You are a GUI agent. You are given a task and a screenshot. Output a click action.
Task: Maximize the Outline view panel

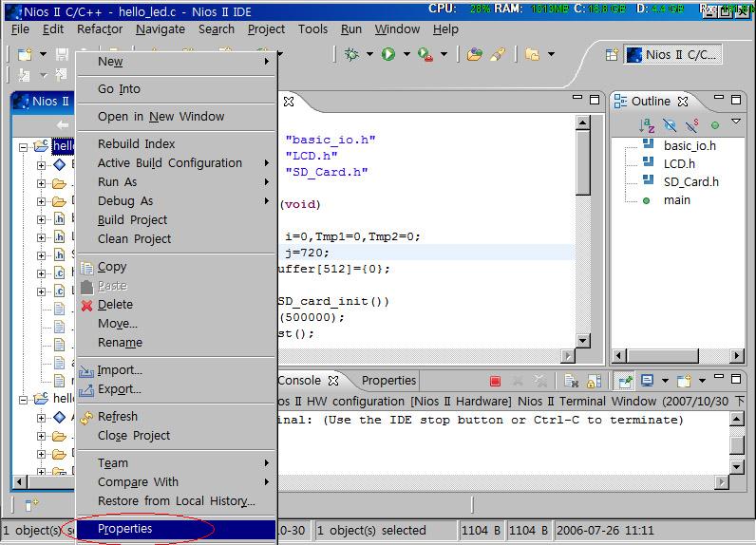(x=736, y=100)
